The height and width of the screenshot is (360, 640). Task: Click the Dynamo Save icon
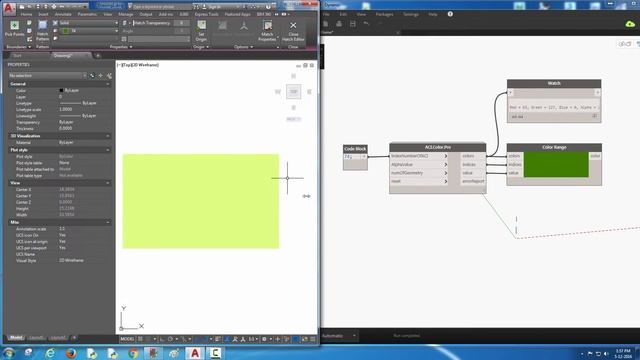[x=353, y=24]
